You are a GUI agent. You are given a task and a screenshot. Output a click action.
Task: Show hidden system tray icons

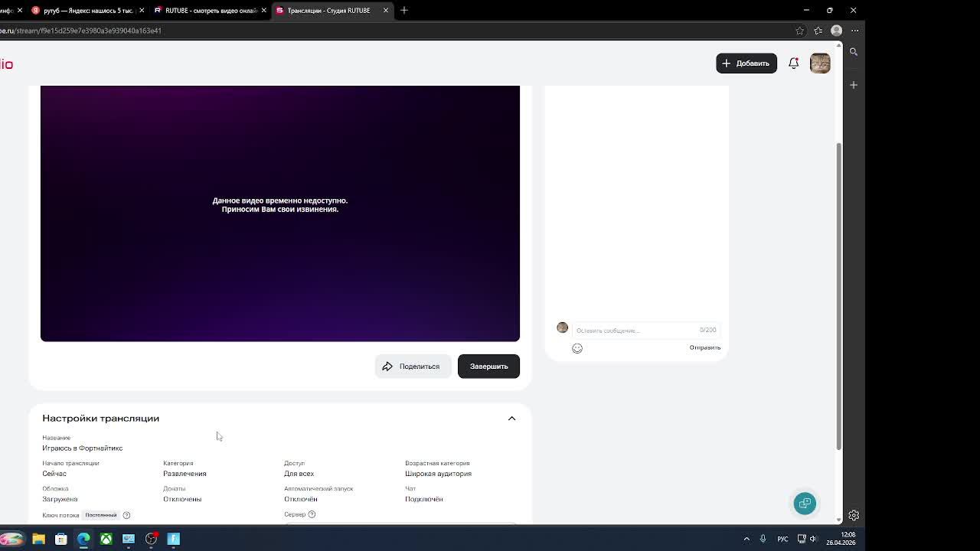click(x=746, y=539)
